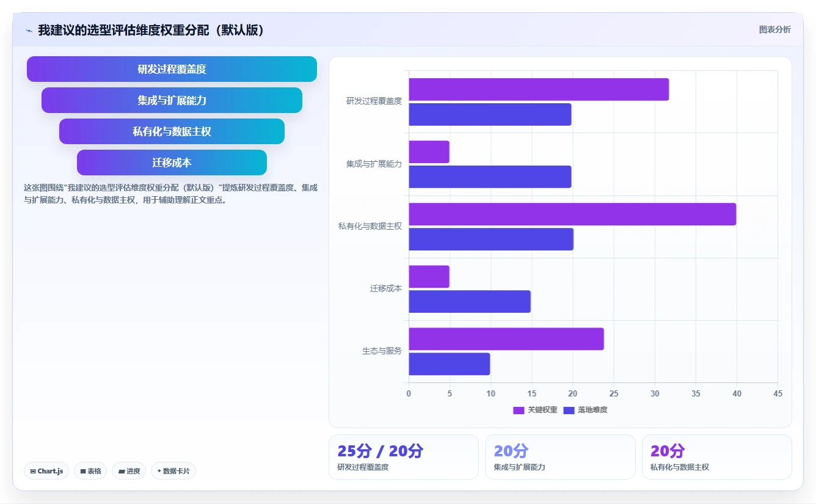Click the 生态与服务 y-axis label
The height and width of the screenshot is (504, 816).
coord(382,351)
